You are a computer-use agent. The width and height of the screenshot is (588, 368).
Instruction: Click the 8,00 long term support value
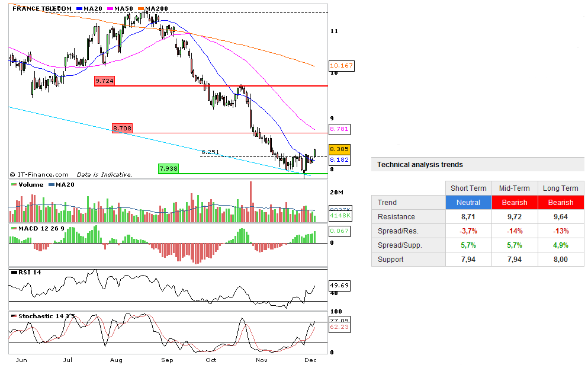coord(561,260)
